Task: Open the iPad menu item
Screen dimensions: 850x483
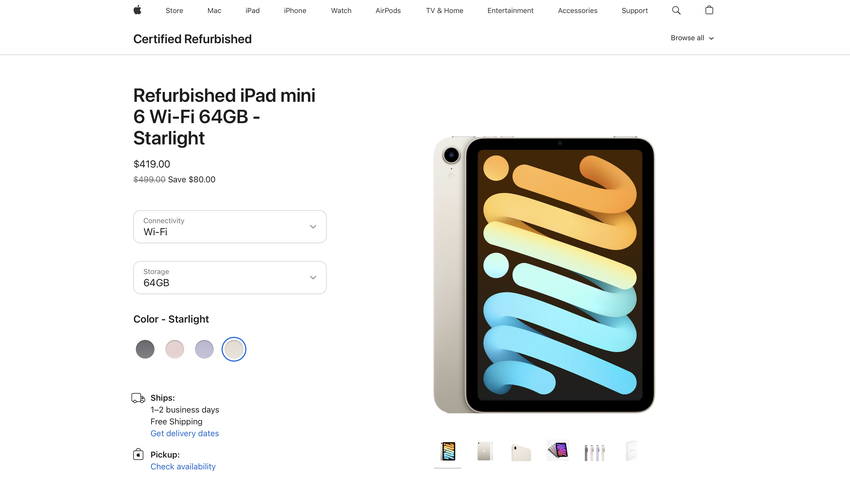Action: pyautogui.click(x=252, y=10)
